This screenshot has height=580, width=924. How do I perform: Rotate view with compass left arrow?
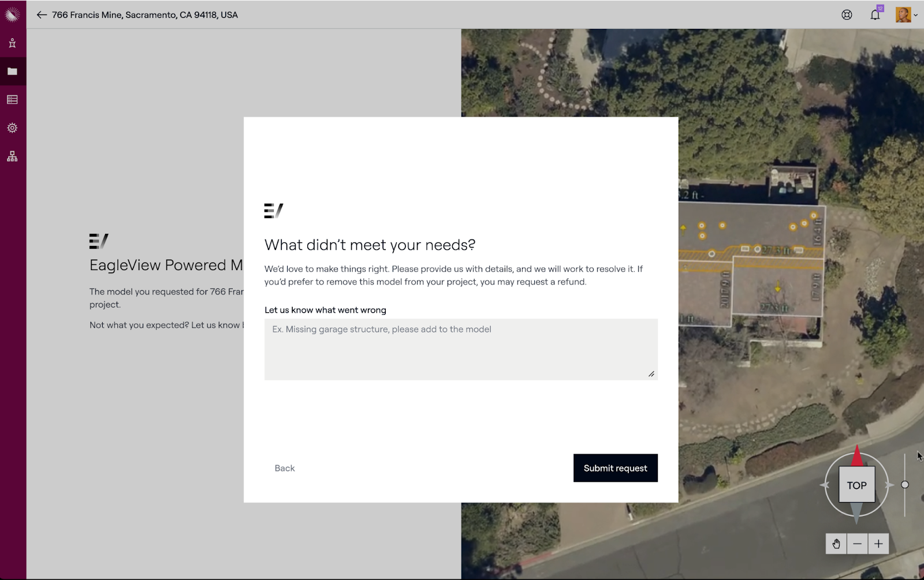pyautogui.click(x=825, y=485)
